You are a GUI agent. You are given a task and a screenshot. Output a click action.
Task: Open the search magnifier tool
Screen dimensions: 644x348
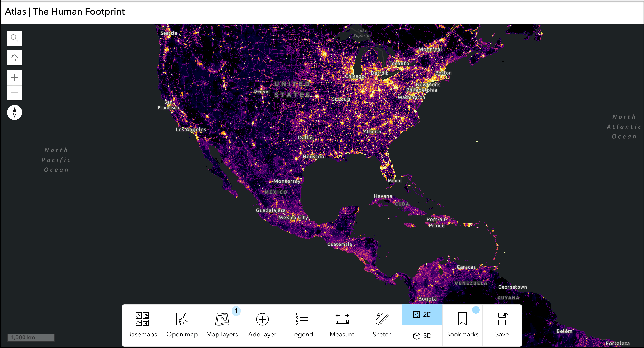(15, 38)
